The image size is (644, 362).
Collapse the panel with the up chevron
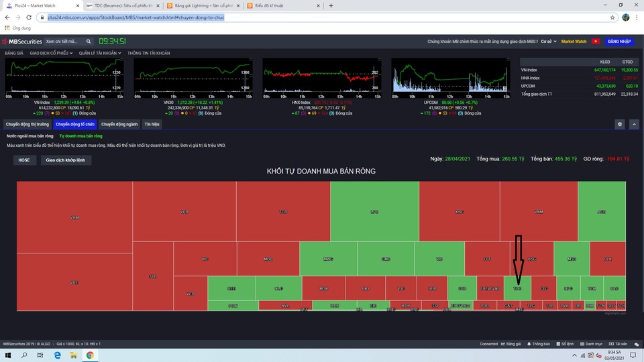tap(634, 124)
